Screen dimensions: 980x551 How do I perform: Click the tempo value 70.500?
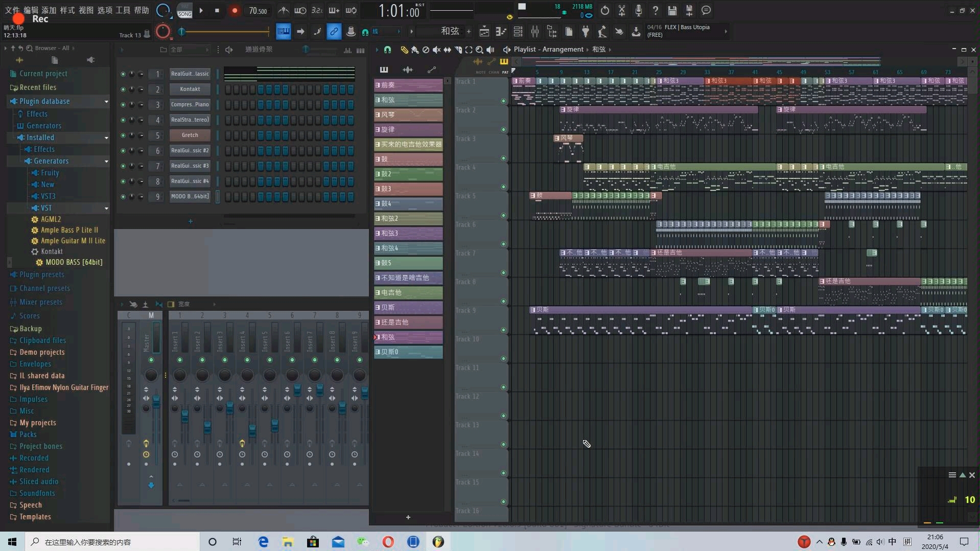tap(258, 11)
